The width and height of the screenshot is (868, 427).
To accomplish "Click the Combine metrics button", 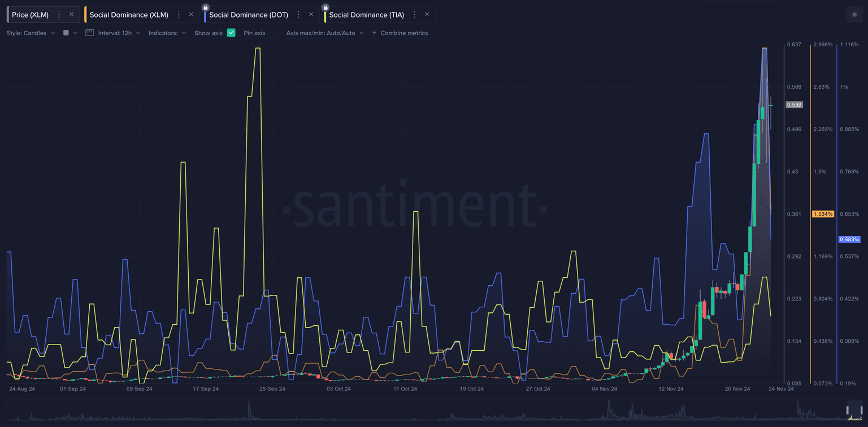I will [x=400, y=33].
